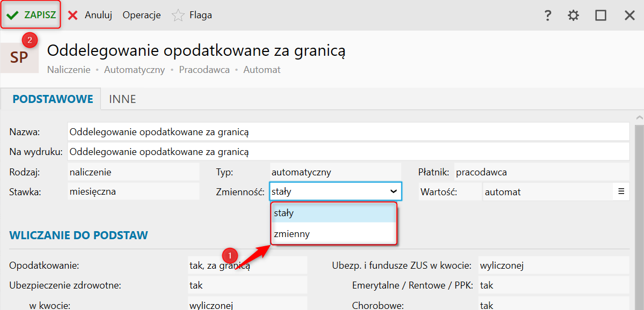
Task: Close the form with the X icon
Action: point(630,15)
